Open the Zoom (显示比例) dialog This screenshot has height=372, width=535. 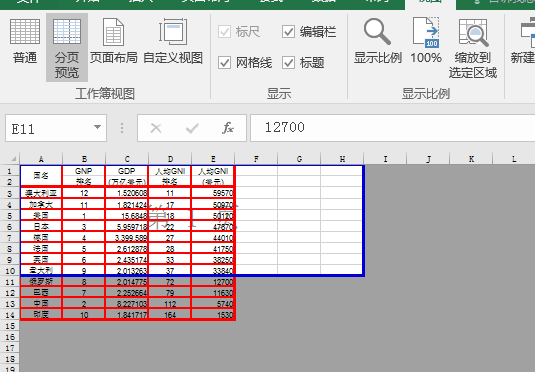(377, 42)
